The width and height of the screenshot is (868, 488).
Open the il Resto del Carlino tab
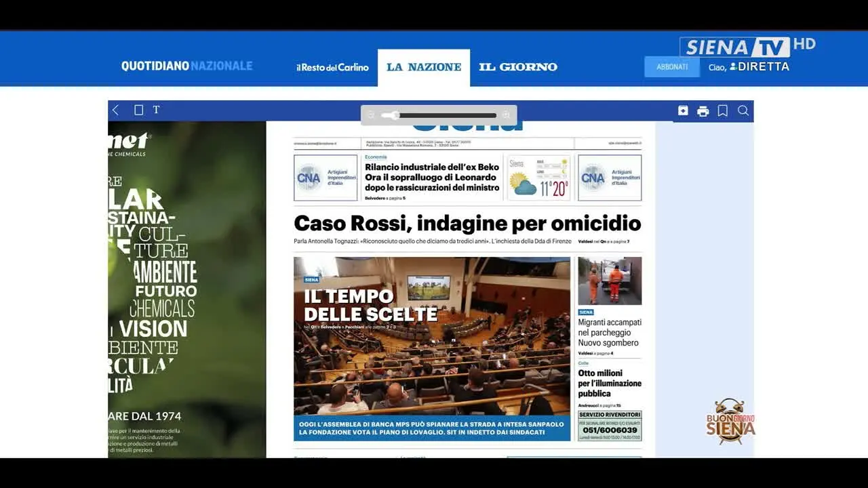click(332, 67)
